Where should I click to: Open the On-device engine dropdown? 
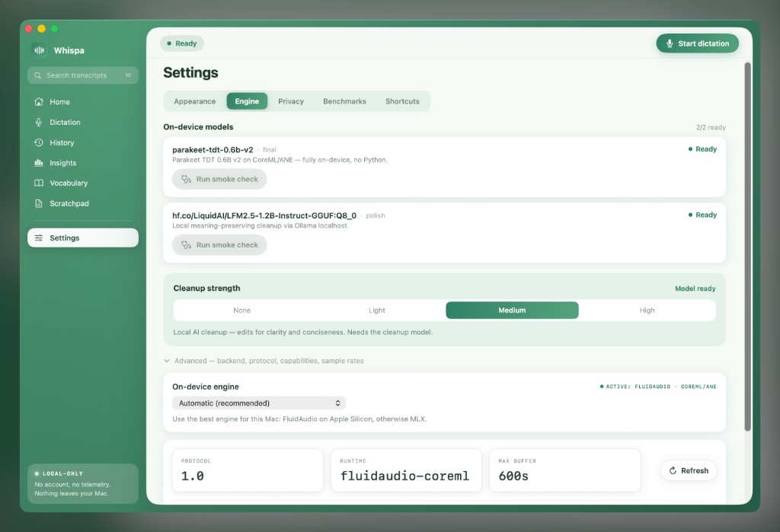[259, 403]
